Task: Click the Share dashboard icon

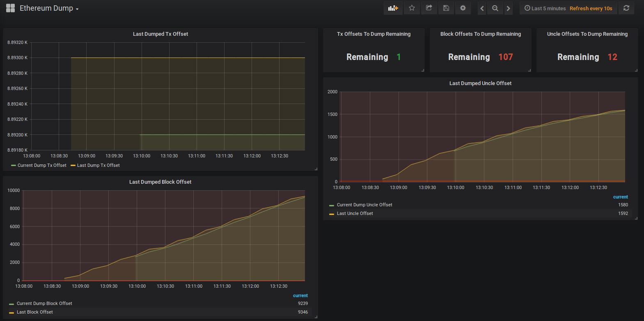Action: coord(429,8)
